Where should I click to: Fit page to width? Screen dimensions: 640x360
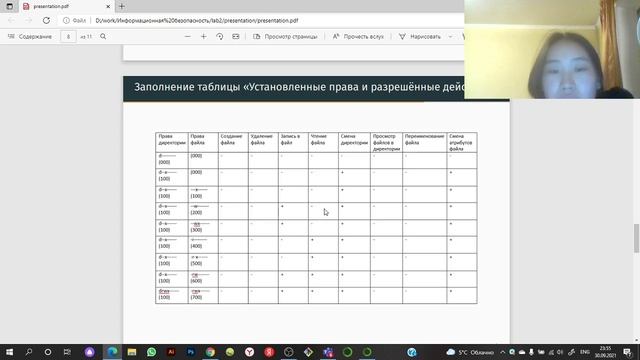(x=236, y=37)
